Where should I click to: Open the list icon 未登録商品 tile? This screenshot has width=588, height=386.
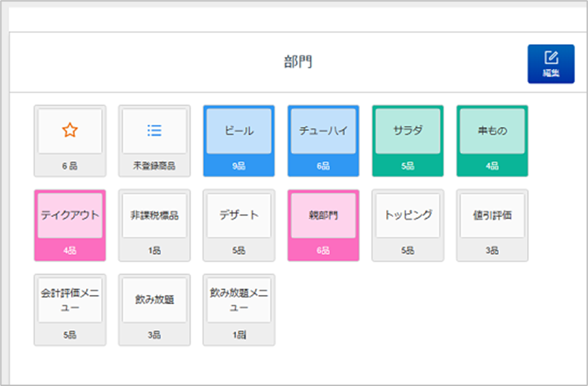(154, 131)
